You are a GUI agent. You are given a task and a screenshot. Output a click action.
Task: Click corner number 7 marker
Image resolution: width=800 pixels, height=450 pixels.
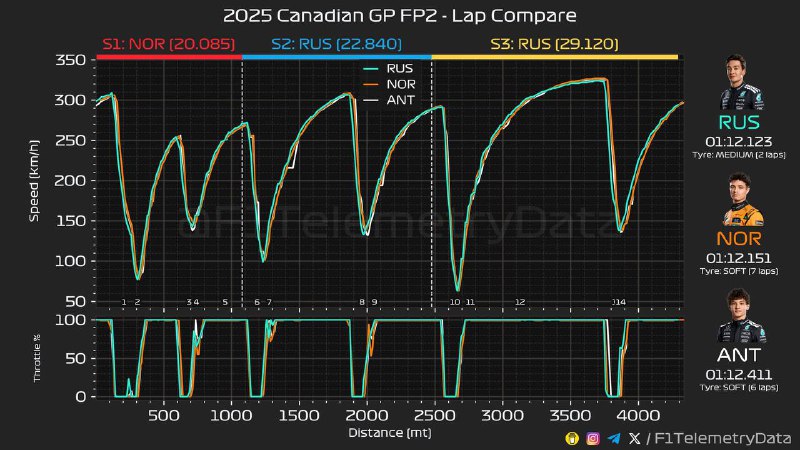point(269,302)
